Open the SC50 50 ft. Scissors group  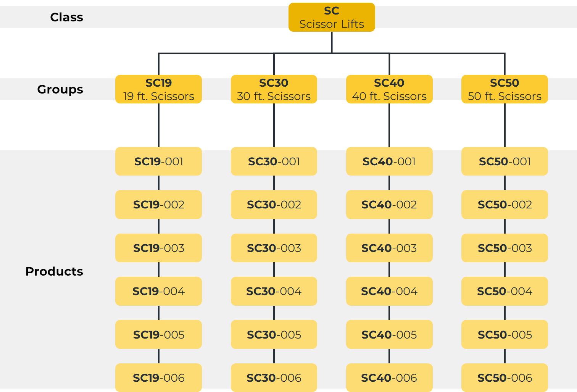pyautogui.click(x=504, y=89)
